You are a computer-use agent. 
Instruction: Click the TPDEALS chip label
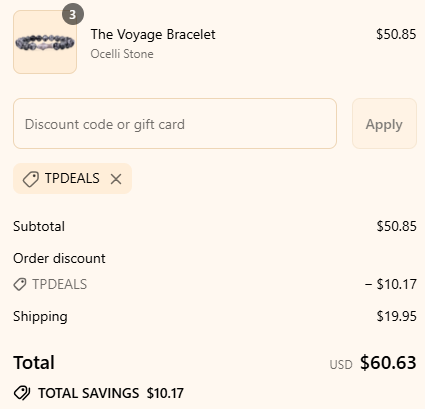tap(72, 178)
